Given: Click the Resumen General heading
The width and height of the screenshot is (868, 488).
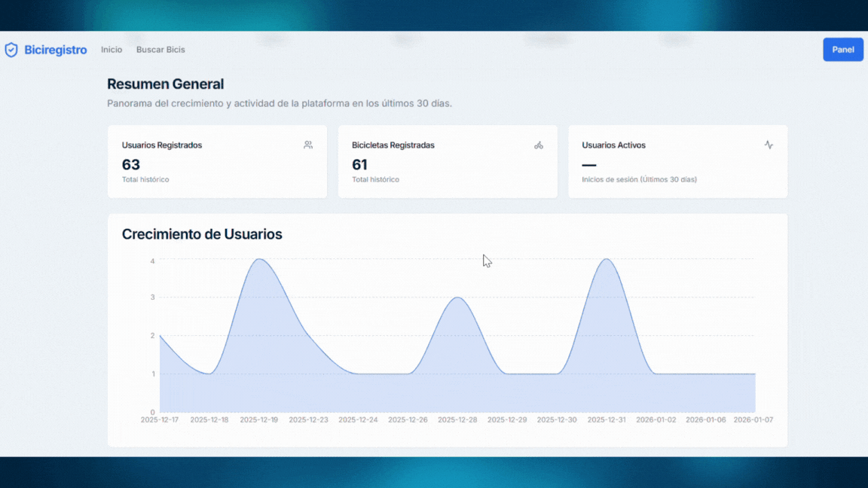Looking at the screenshot, I should pos(165,84).
